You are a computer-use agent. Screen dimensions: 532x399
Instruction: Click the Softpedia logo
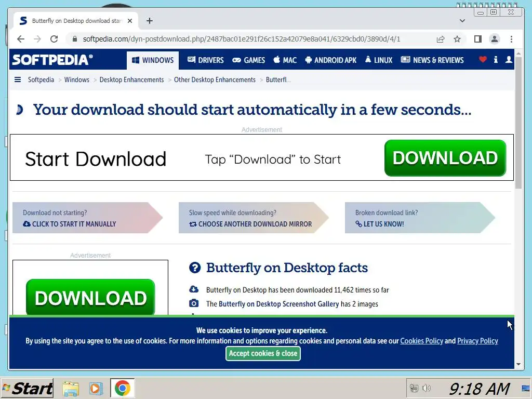(x=52, y=60)
